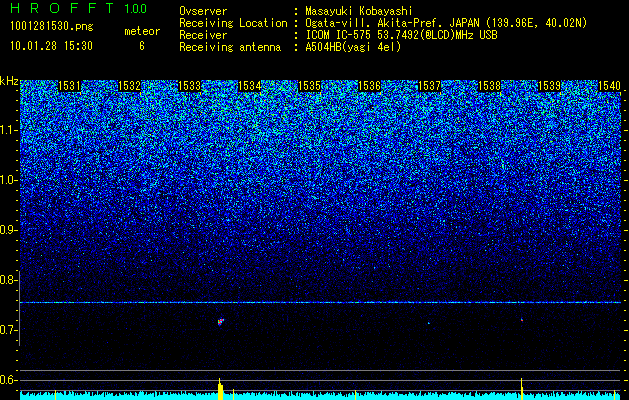Screen dimensions: 629x400
Task: Click the 1538 time marker
Action: 489,86
